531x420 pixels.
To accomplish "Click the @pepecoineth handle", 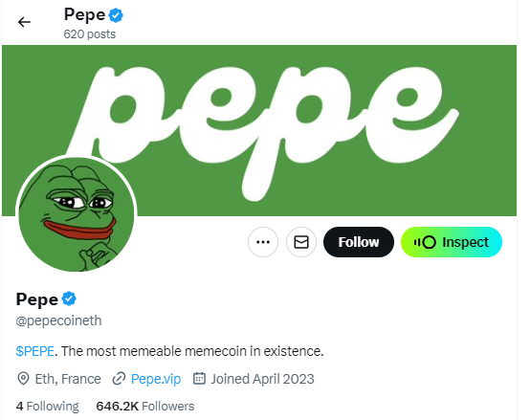I will 58,321.
